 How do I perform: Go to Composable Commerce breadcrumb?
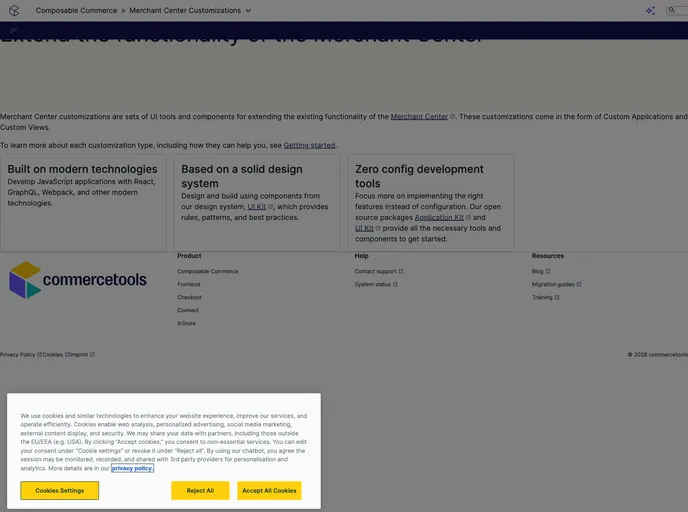click(x=76, y=11)
